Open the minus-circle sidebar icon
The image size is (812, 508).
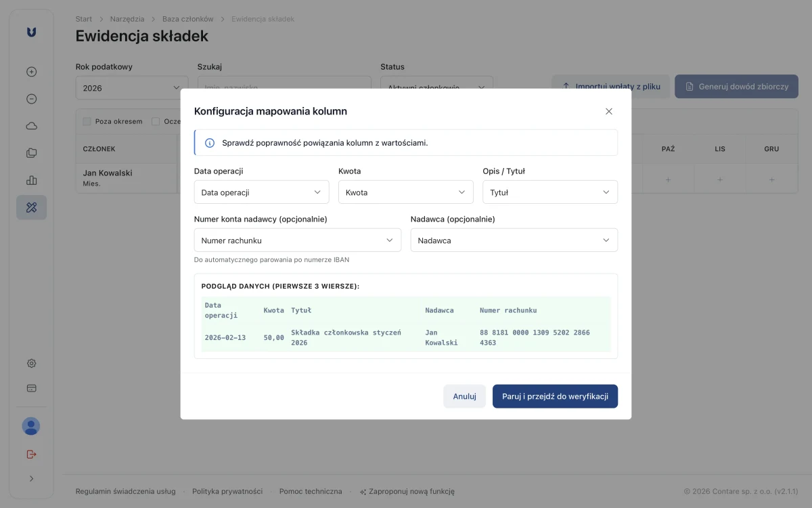31,99
